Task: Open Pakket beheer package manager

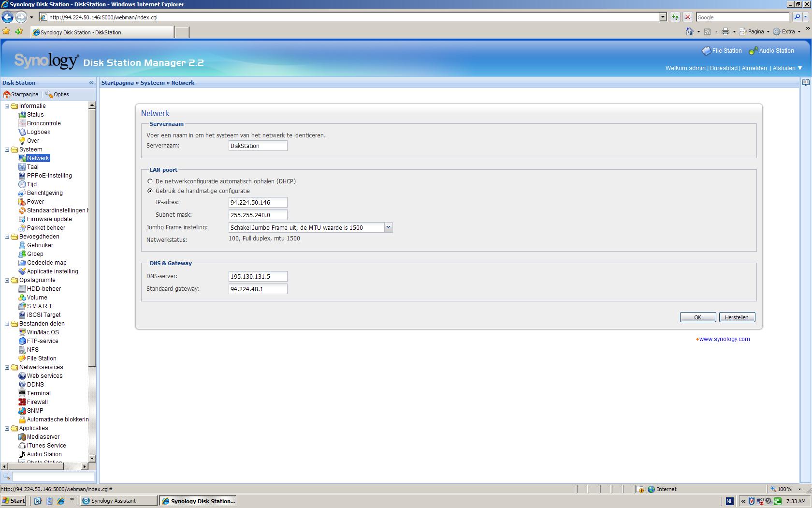Action: (46, 228)
